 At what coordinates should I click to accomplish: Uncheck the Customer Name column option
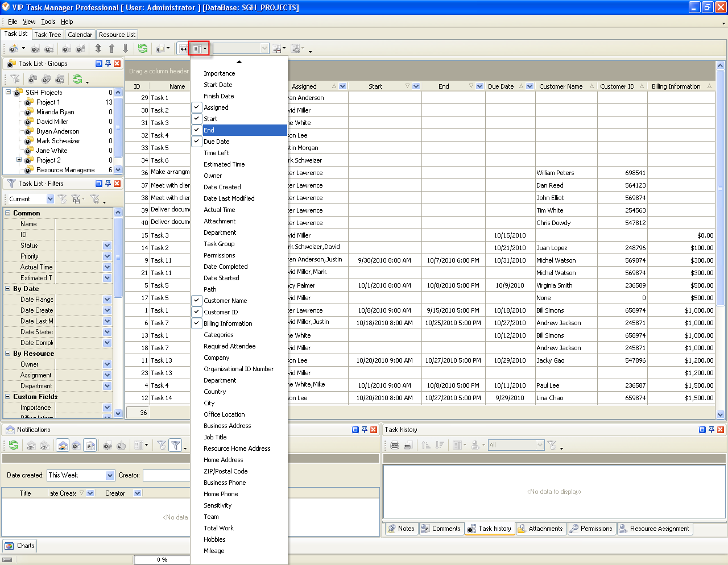197,301
